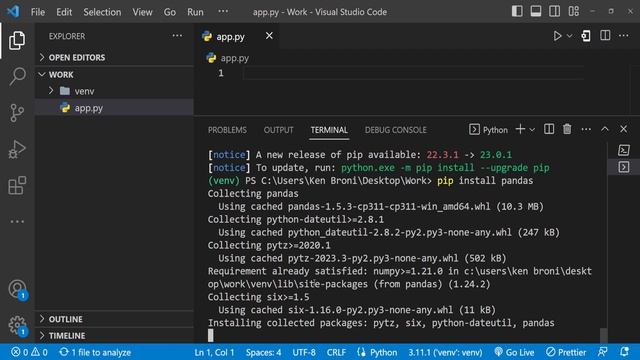Kill the terminal with trash icon
Viewport: 640px width, 360px height.
567,129
